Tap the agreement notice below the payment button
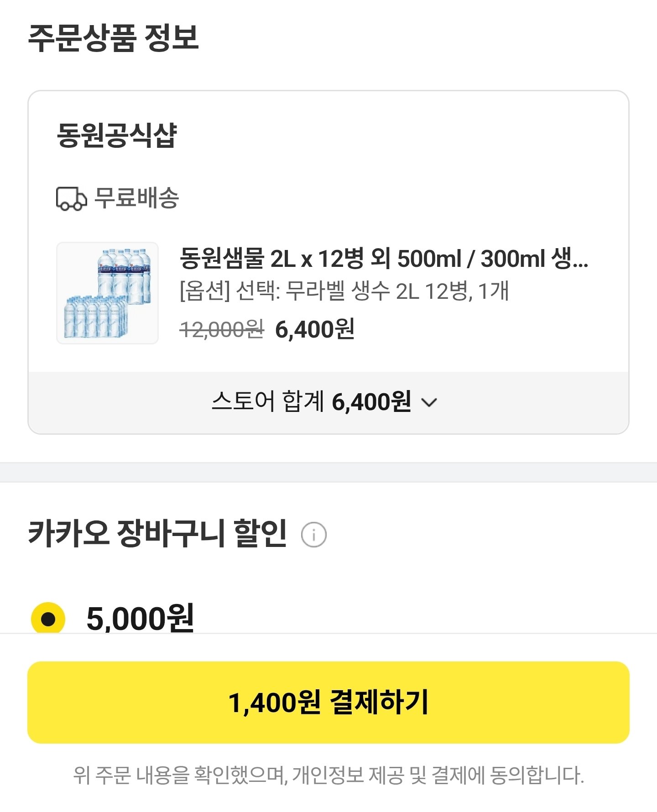The width and height of the screenshot is (657, 812). pos(328,775)
